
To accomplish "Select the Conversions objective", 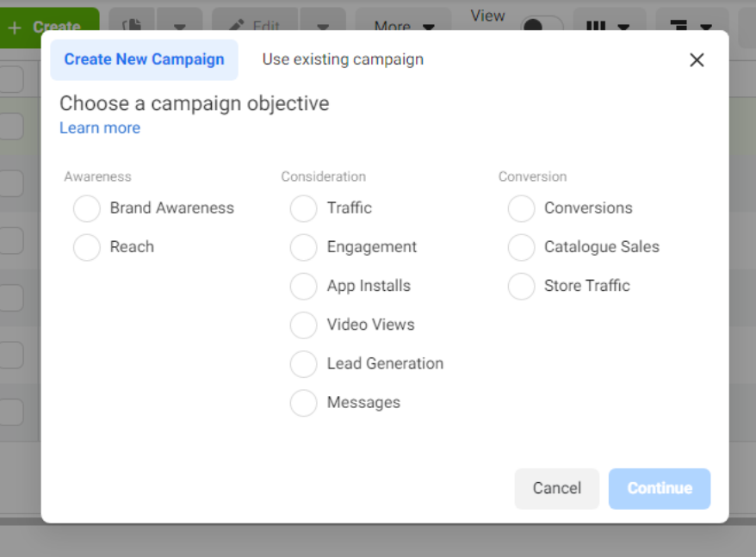I will pos(521,208).
